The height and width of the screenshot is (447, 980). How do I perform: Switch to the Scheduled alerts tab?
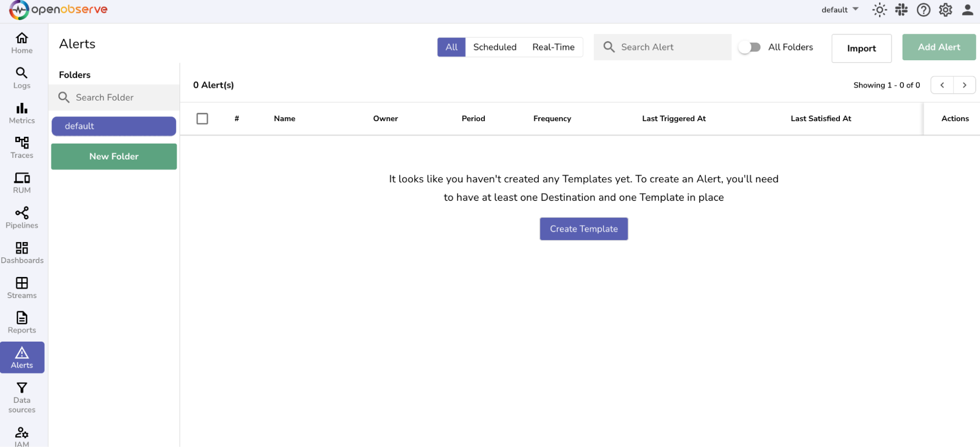[x=495, y=47]
